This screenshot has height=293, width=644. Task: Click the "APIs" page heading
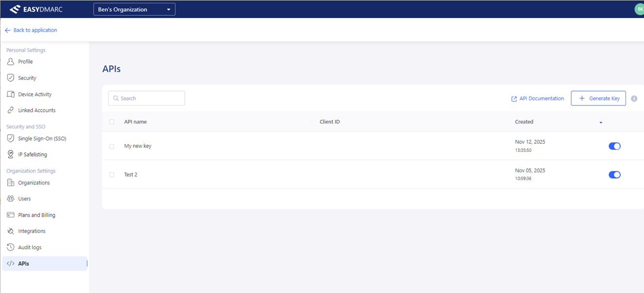pyautogui.click(x=112, y=69)
